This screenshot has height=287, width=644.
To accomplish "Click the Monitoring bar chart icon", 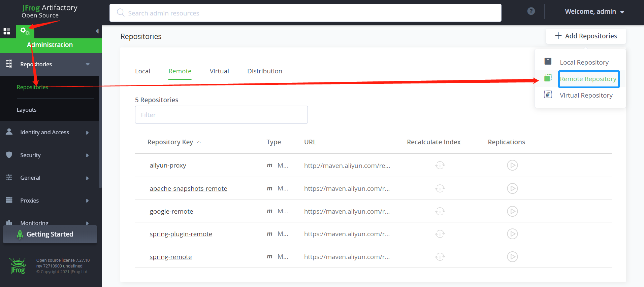I will 9,222.
